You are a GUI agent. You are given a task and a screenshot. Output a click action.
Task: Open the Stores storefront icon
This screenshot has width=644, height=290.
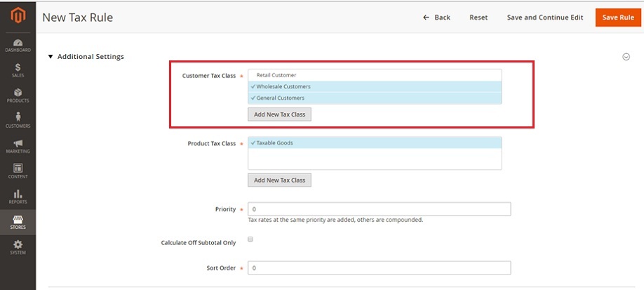[18, 219]
